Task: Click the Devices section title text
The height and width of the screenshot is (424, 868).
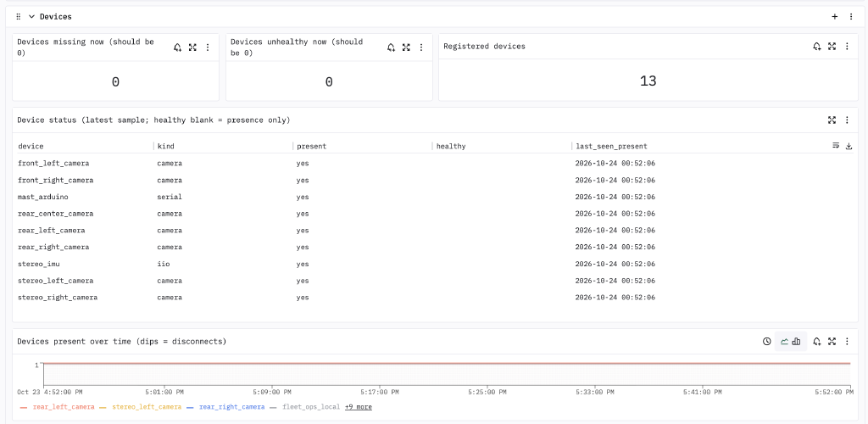Action: tap(56, 17)
